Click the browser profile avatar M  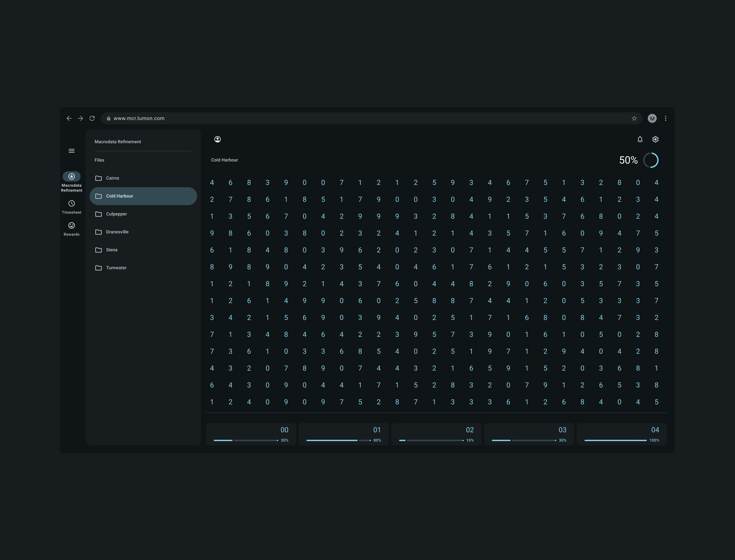[652, 118]
